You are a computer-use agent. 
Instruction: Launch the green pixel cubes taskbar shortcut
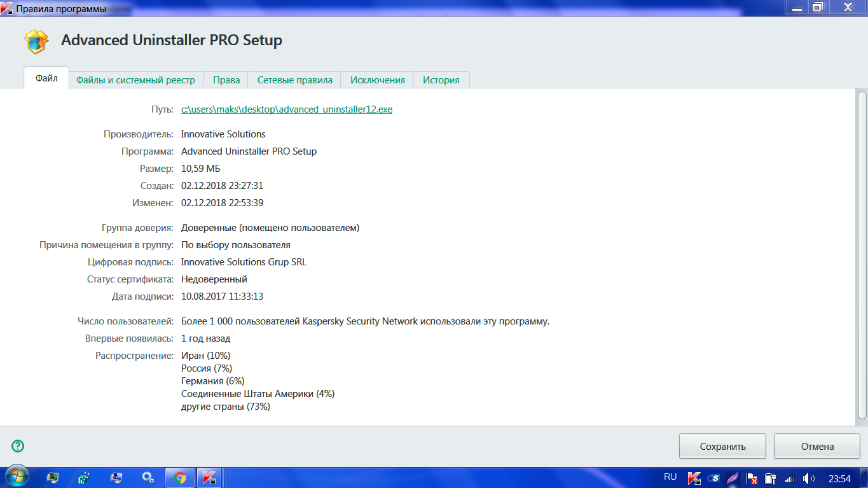point(84,477)
